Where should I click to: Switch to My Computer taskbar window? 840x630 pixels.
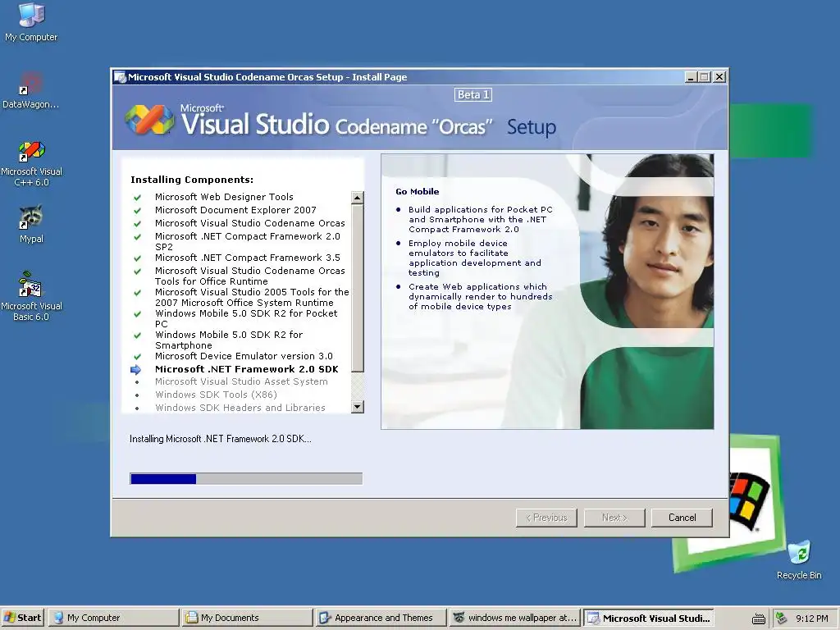click(x=113, y=618)
